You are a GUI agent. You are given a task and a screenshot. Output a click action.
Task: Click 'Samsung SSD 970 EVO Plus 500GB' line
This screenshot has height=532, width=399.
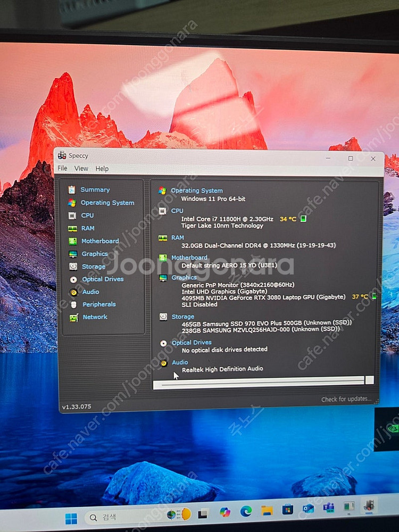267,323
